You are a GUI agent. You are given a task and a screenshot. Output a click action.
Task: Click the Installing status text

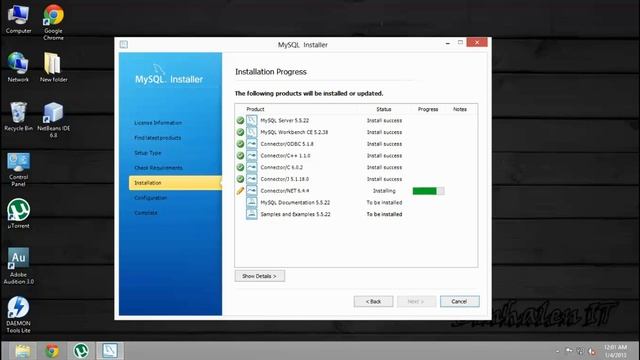click(x=384, y=191)
